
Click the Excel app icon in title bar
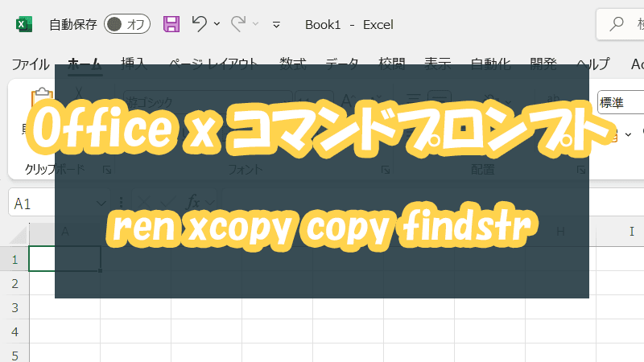24,24
